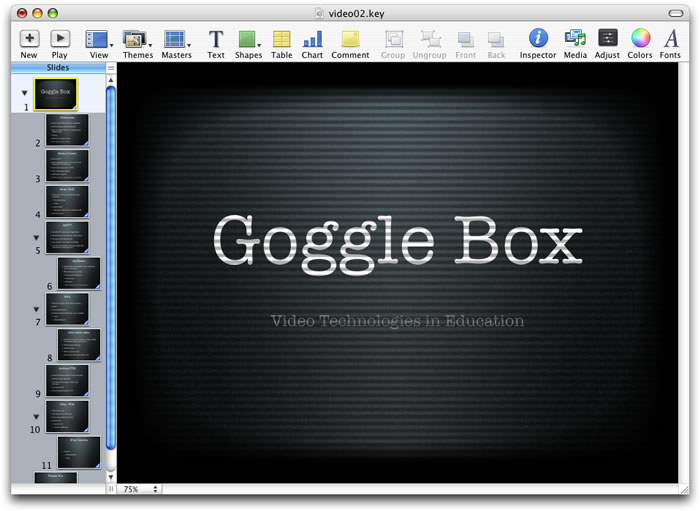Select slide 5 thumbnail
Viewport: 700px width, 511px height.
(67, 237)
